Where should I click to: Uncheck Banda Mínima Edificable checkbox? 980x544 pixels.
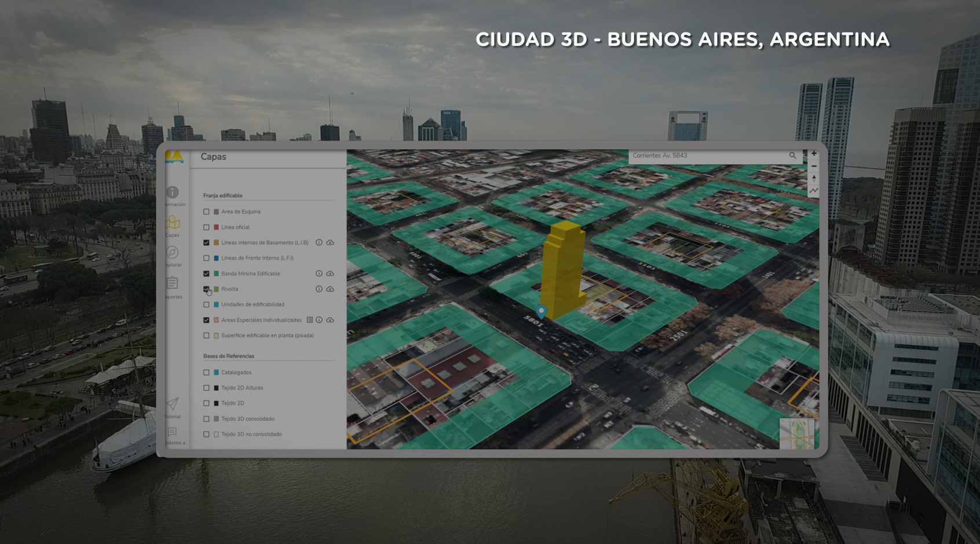(x=206, y=274)
